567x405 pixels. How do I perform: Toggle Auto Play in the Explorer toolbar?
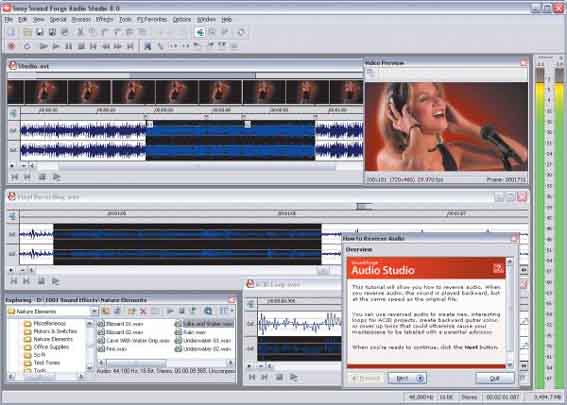(193, 311)
